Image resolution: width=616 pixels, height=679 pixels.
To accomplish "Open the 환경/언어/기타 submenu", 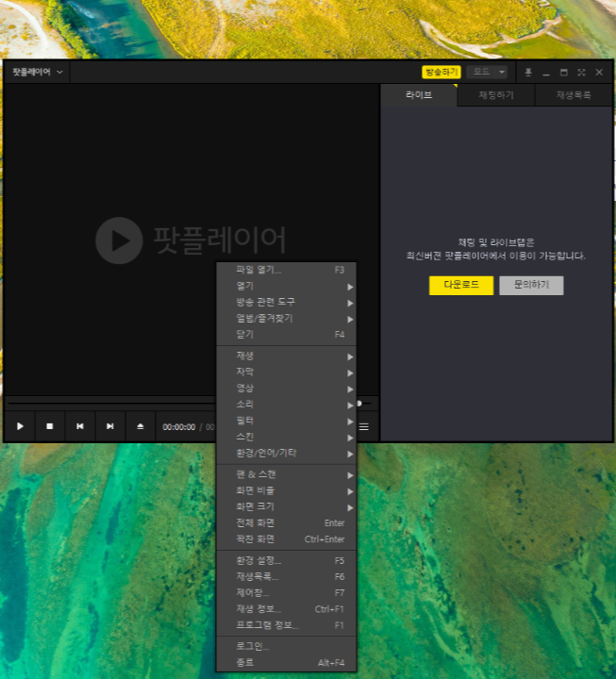I will tap(287, 454).
